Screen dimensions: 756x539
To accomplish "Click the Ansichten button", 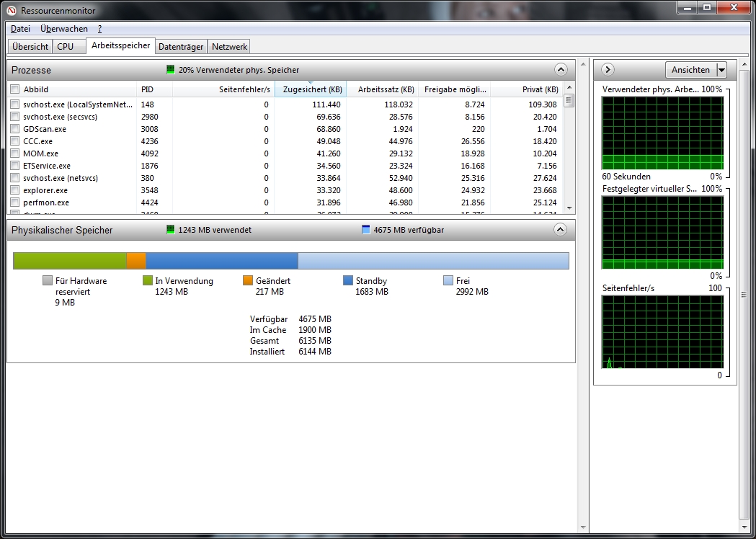I will pos(690,70).
